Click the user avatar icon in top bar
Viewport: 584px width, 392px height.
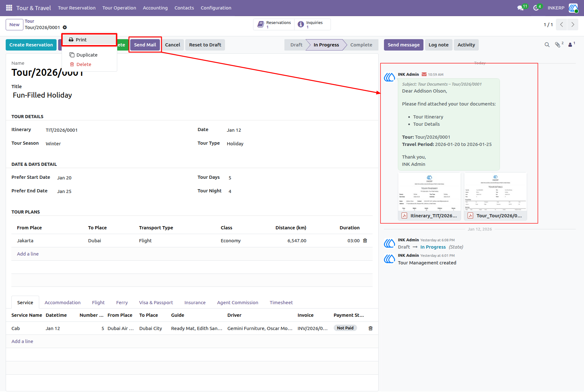pyautogui.click(x=573, y=8)
